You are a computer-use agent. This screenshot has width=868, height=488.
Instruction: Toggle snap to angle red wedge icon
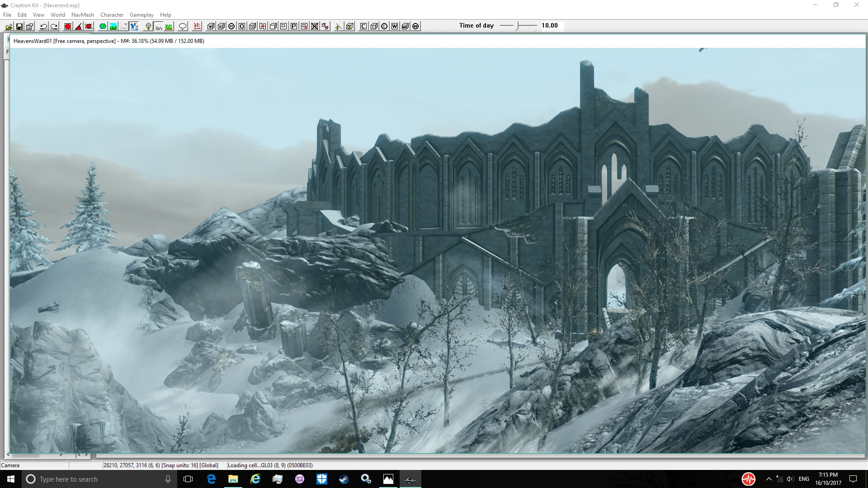pos(78,26)
